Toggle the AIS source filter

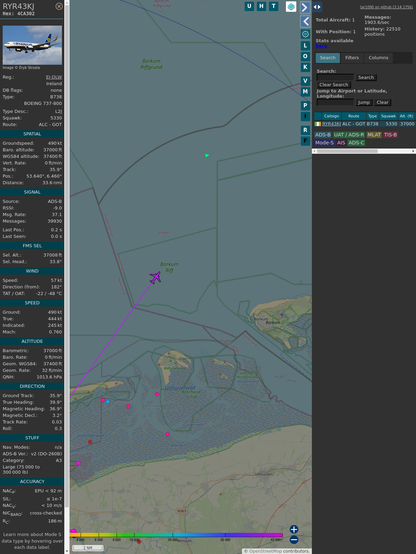341,143
